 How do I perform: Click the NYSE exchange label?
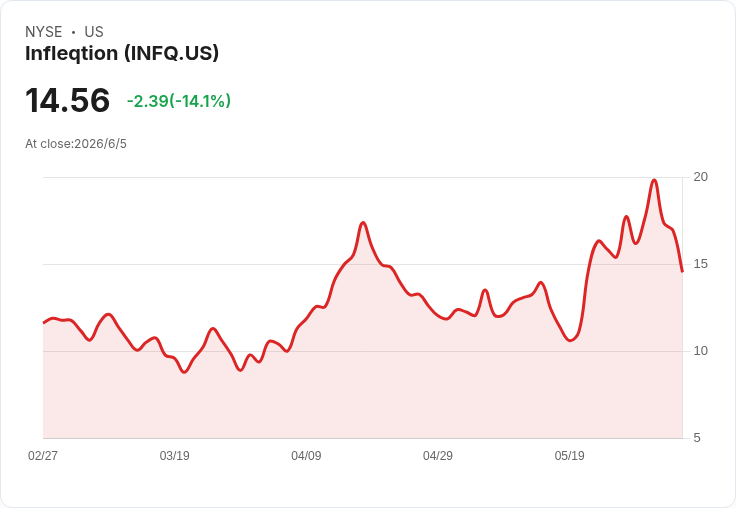tap(44, 32)
